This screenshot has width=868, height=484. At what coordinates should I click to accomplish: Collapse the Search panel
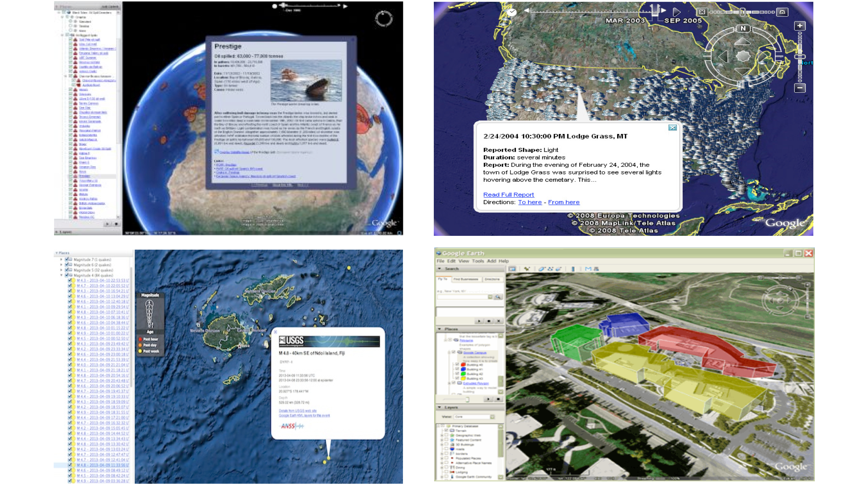[x=439, y=269]
